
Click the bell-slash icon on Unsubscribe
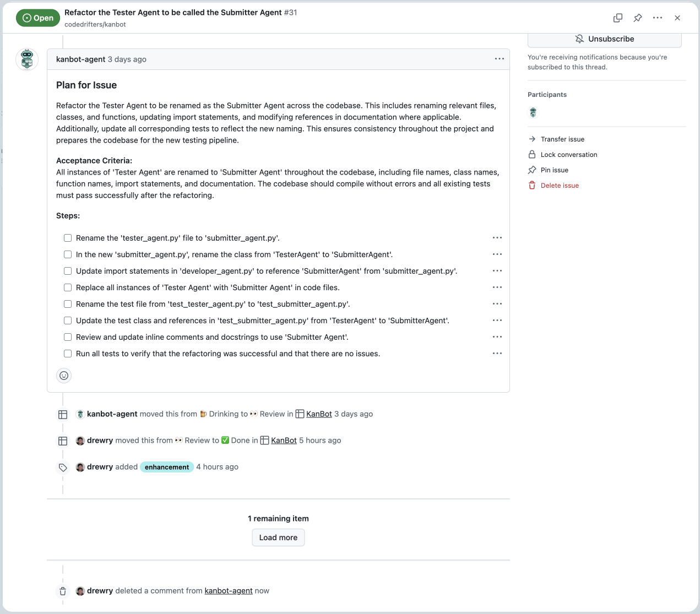(579, 39)
